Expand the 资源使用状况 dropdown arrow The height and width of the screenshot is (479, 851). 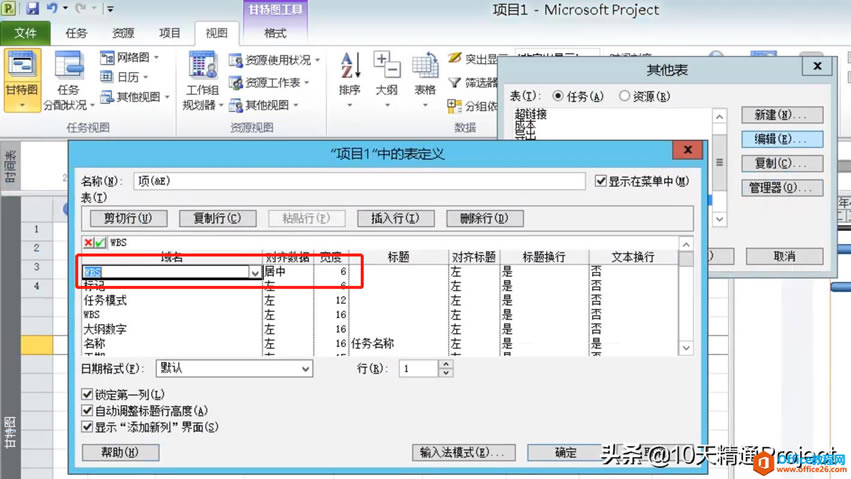(317, 60)
